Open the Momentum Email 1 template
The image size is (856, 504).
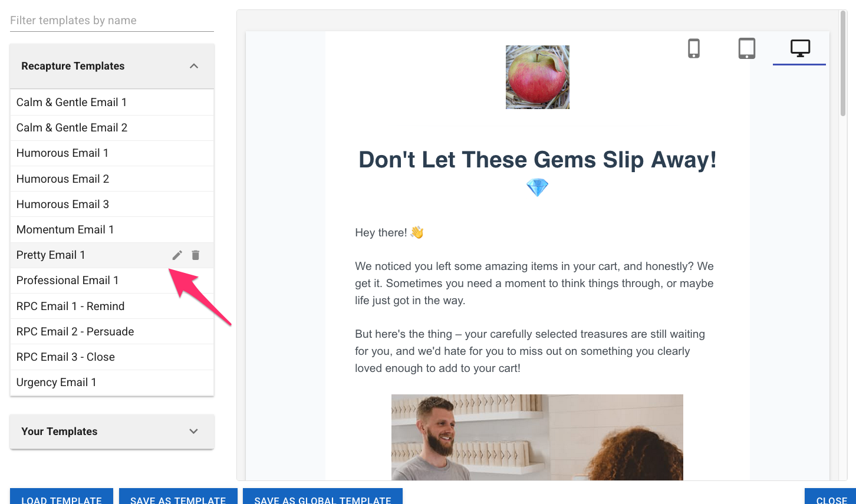click(x=112, y=229)
